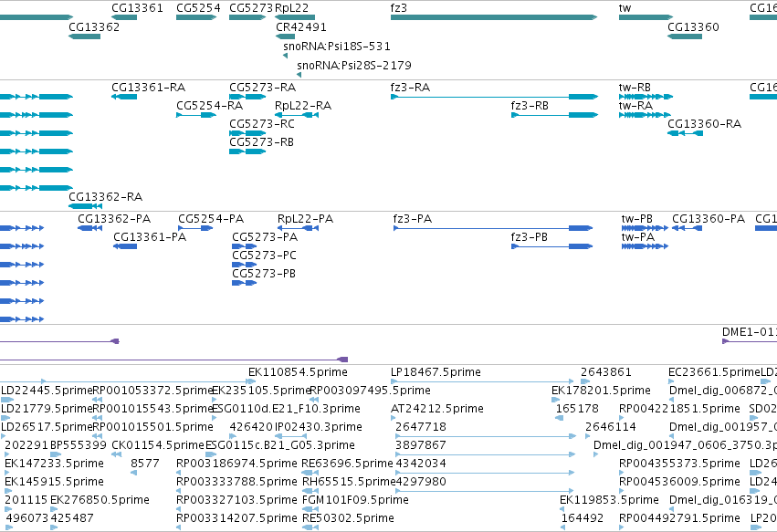Click the BP555399 EST label
Image resolution: width=777 pixels, height=532 pixels.
(79, 444)
